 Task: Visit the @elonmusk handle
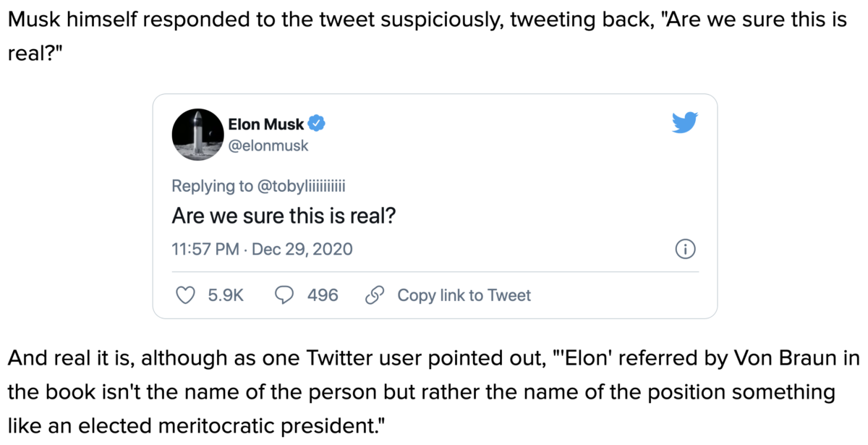tap(268, 145)
